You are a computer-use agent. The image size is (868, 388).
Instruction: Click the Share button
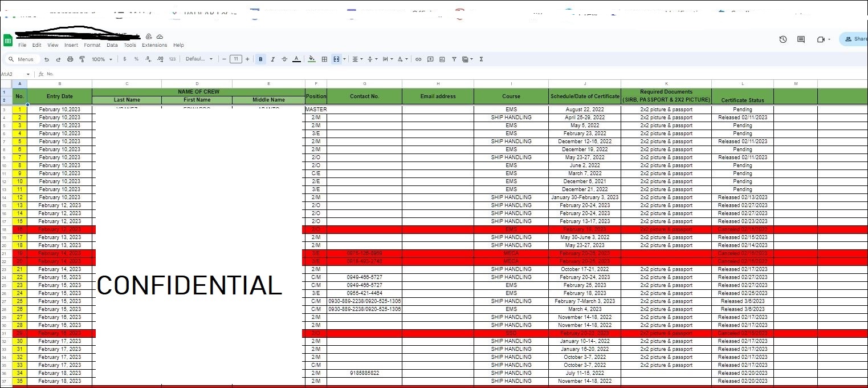click(855, 39)
